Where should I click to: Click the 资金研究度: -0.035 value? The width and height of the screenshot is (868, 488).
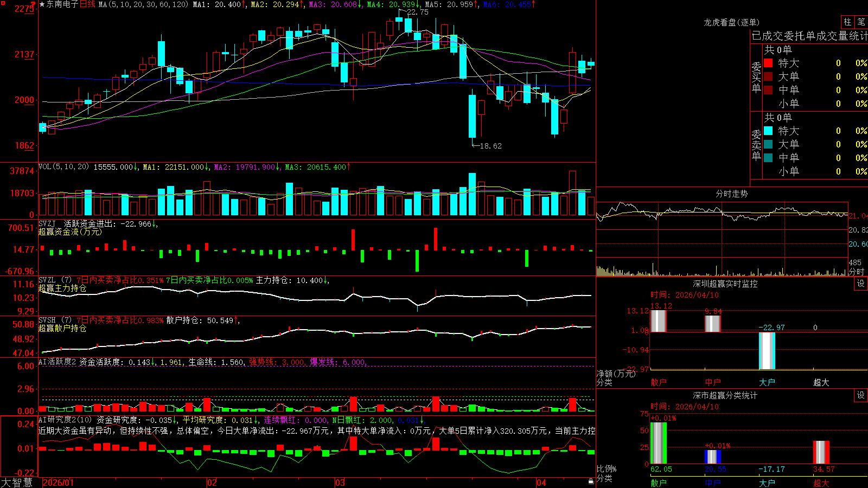point(137,420)
